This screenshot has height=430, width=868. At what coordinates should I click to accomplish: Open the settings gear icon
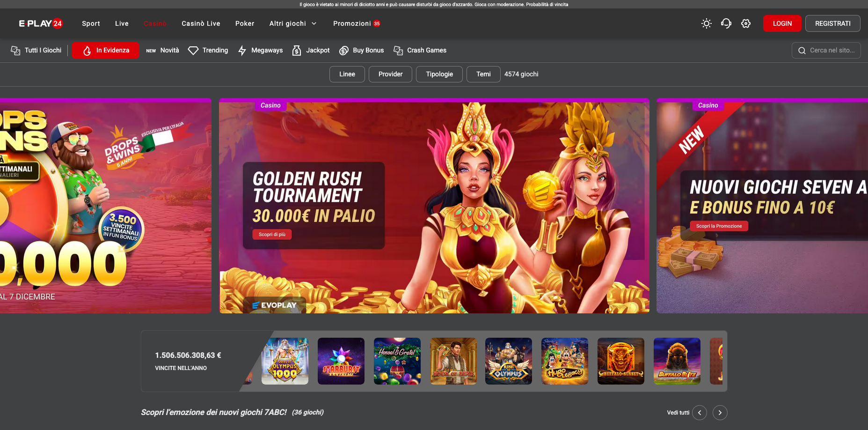coord(745,23)
